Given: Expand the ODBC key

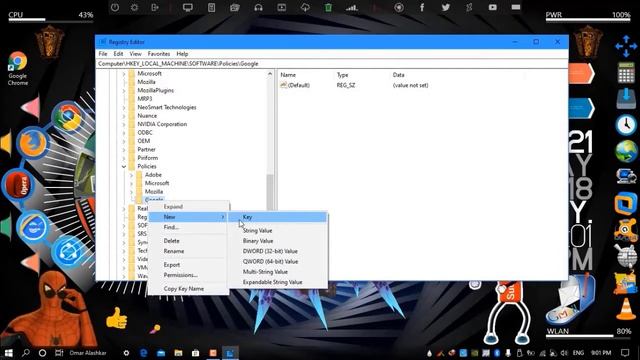Looking at the screenshot, I should [124, 133].
